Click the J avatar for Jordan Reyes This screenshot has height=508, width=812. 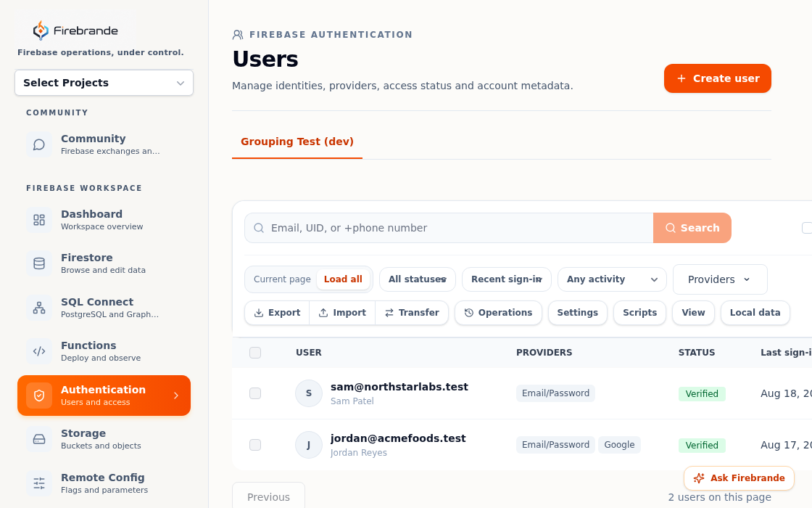[309, 445]
